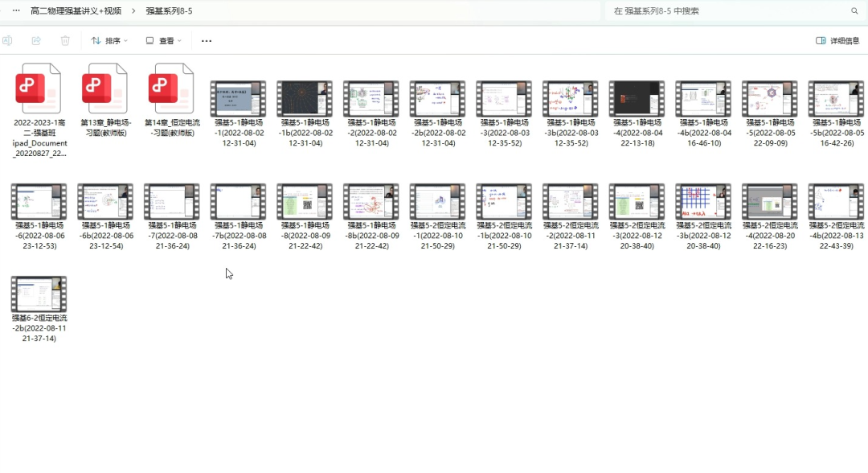Select video 强基6-2恒定电流-2b (2022-08-11)
This screenshot has height=473, width=868.
tap(39, 295)
